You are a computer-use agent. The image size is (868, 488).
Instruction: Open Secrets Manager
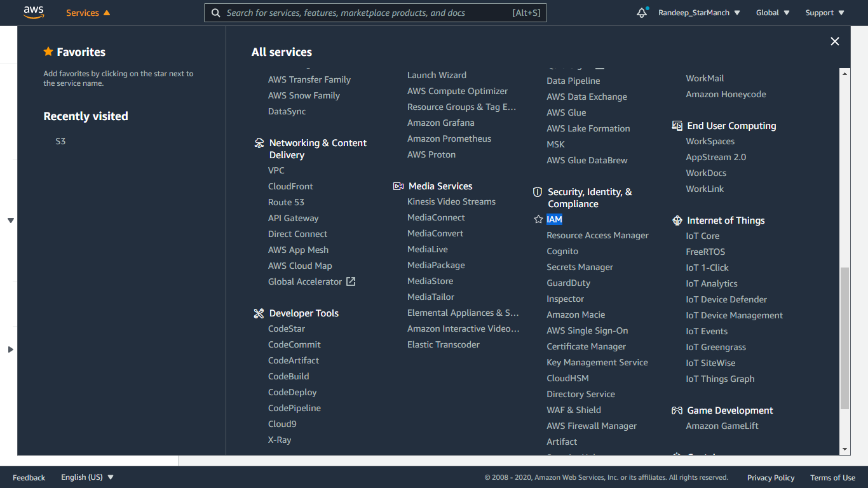click(580, 267)
